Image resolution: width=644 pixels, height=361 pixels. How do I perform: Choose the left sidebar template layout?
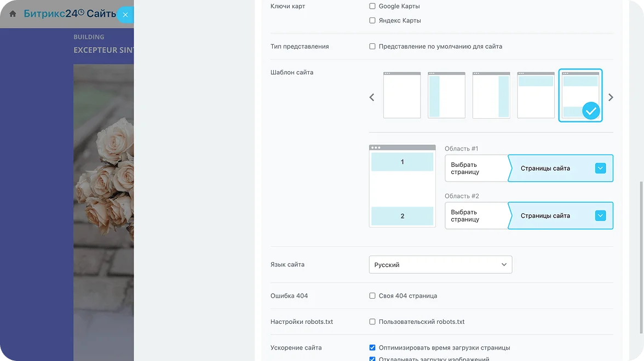[x=446, y=95]
